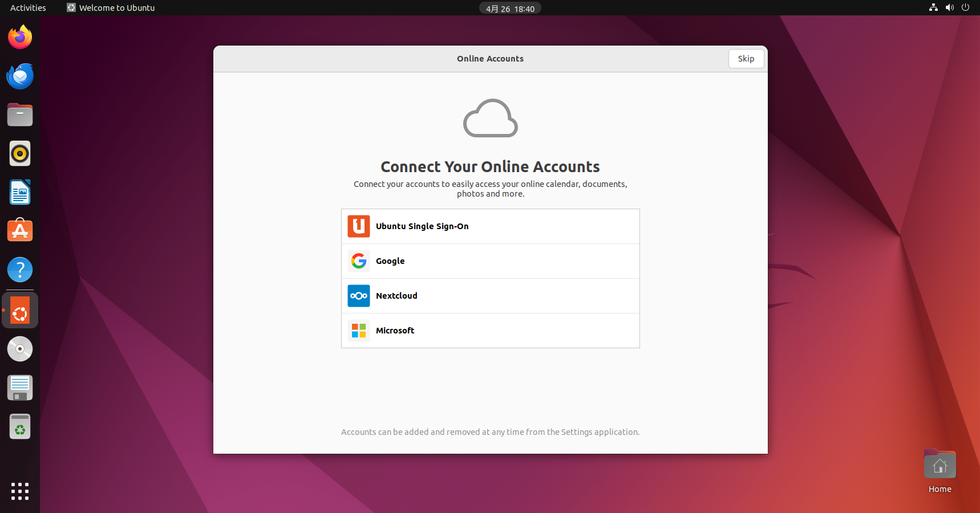
Task: Open the floppy drive icon in dock
Action: [20, 388]
